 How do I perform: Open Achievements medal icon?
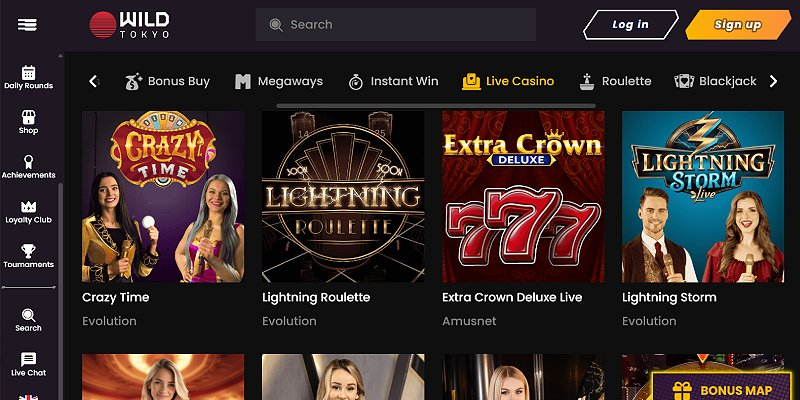point(29,162)
